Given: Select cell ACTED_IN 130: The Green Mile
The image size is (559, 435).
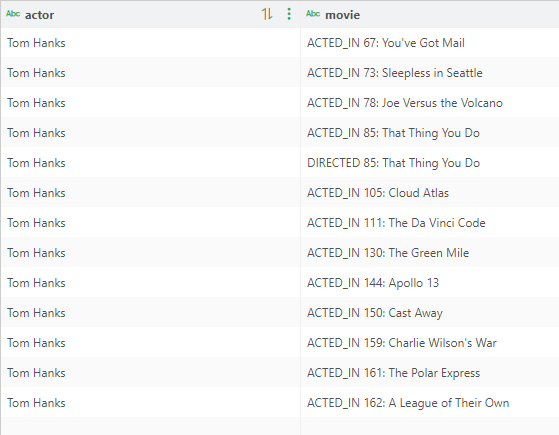Looking at the screenshot, I should coord(430,252).
